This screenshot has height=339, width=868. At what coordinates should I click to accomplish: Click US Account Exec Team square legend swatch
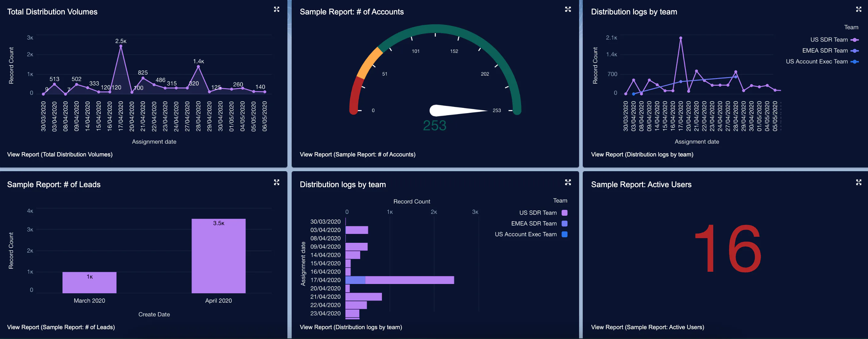[x=565, y=235]
